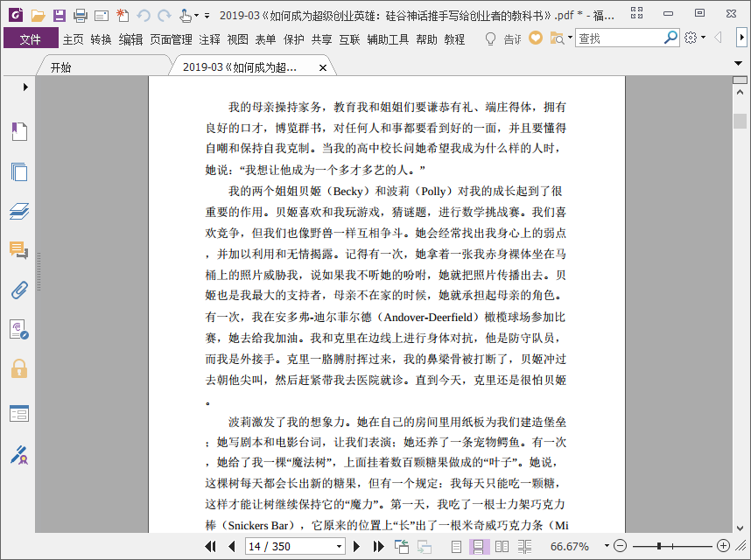Click the page number 14 / 350 field
Screen dimensions: 751x560
(291, 546)
